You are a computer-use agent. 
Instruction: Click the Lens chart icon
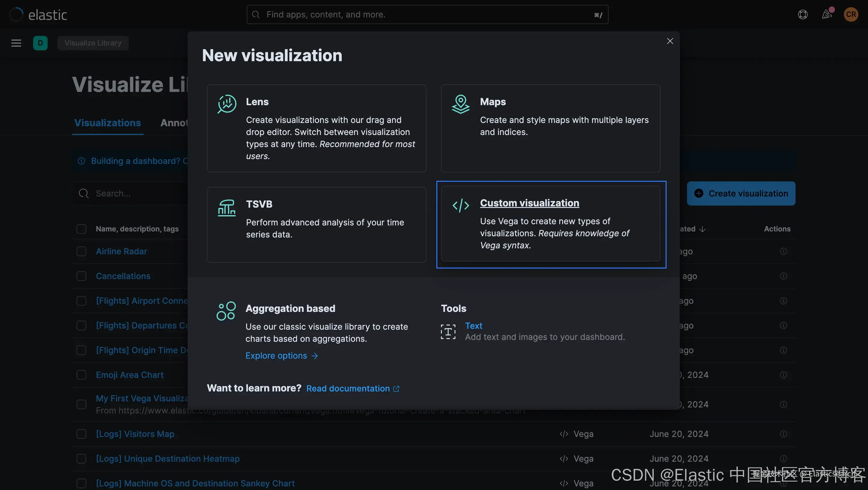pos(227,104)
